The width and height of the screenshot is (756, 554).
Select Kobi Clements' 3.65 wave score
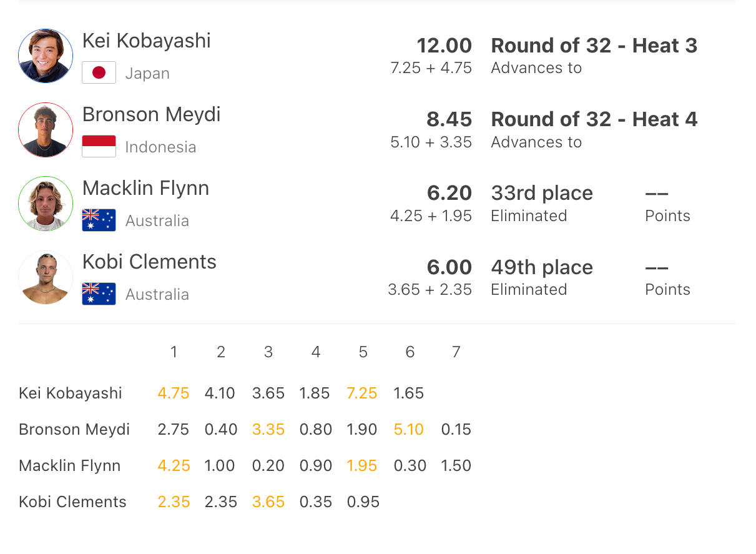coord(268,502)
